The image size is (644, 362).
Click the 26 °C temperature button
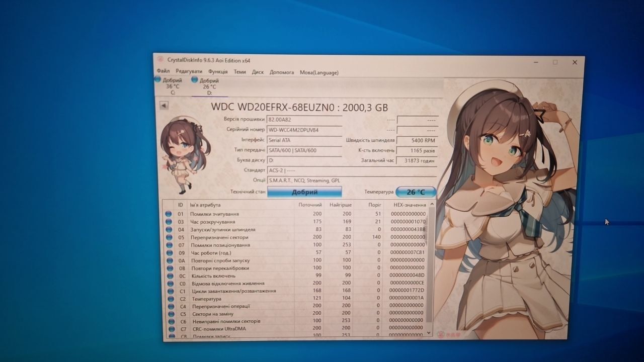(x=416, y=192)
